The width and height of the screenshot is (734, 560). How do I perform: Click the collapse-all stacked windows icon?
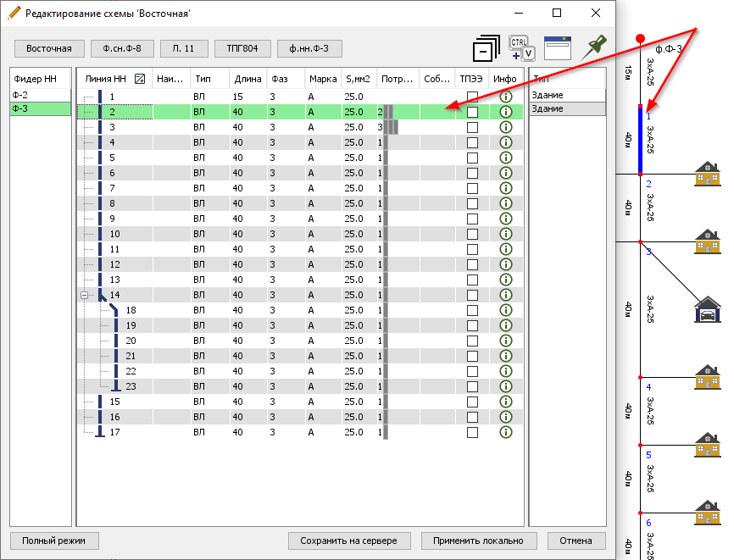(x=486, y=48)
